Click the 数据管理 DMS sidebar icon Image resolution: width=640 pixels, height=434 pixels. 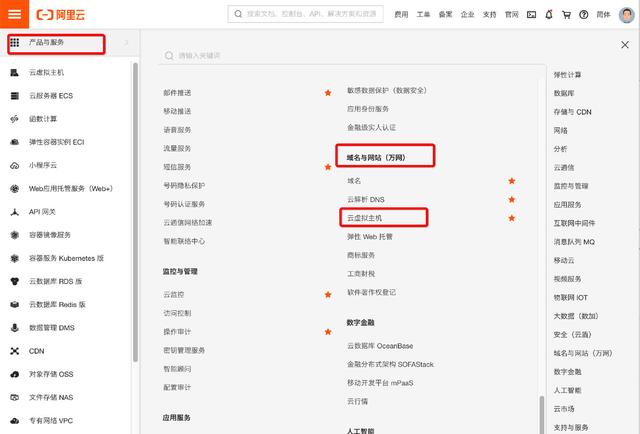[15, 328]
